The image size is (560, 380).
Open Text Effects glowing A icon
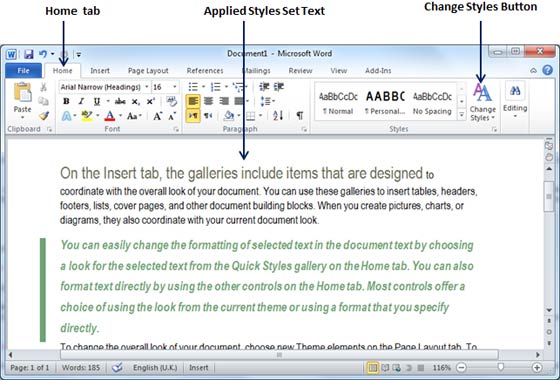(66, 116)
